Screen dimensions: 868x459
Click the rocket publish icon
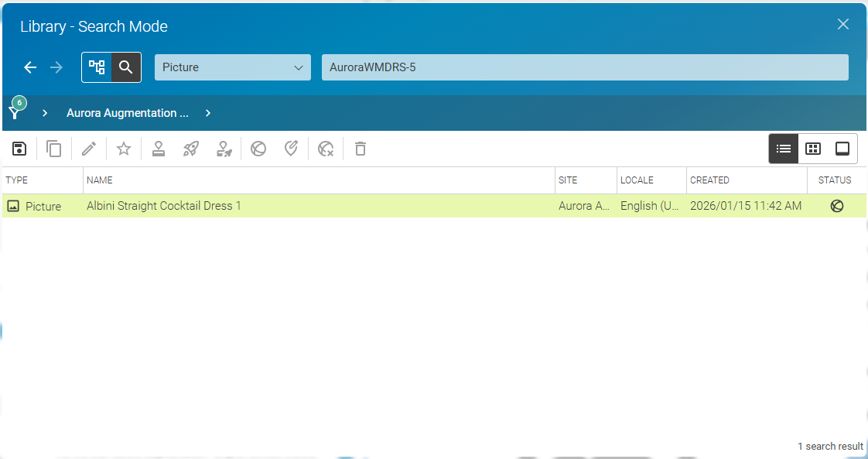[191, 149]
